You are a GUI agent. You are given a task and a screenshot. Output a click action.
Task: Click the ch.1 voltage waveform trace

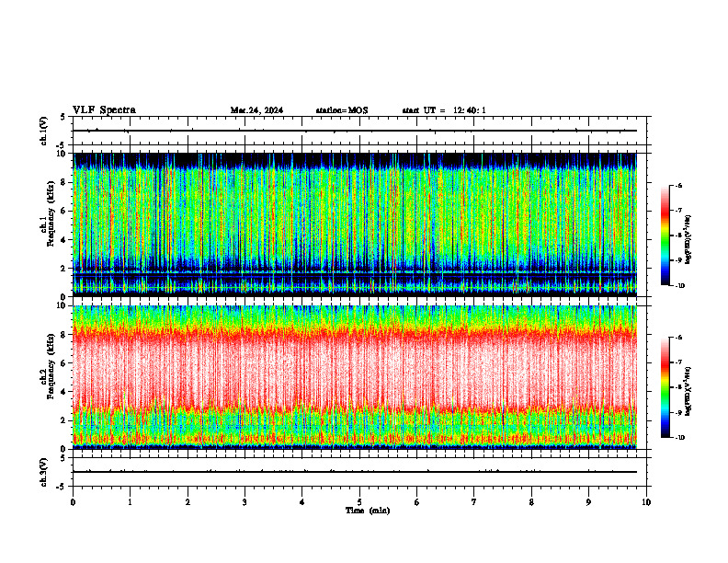(x=355, y=131)
